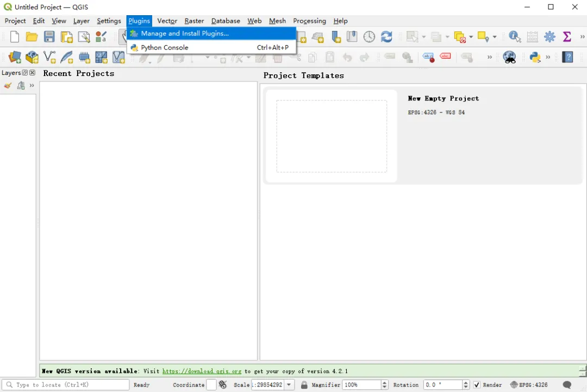Image resolution: width=587 pixels, height=392 pixels.
Task: Open the Vector menu
Action: point(167,21)
